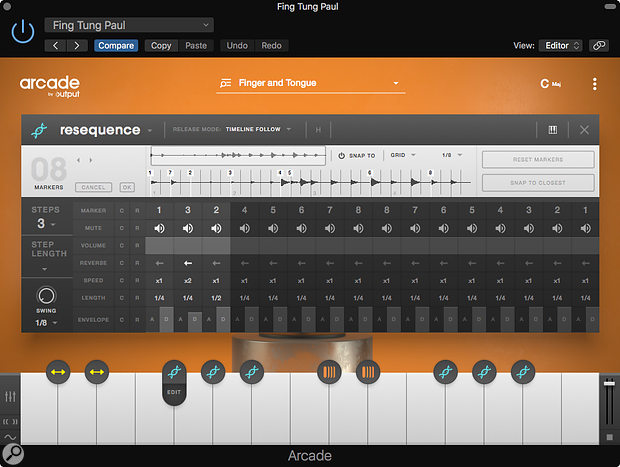Click the Reset Markers button
Viewport: 620px width, 467px height.
(538, 159)
